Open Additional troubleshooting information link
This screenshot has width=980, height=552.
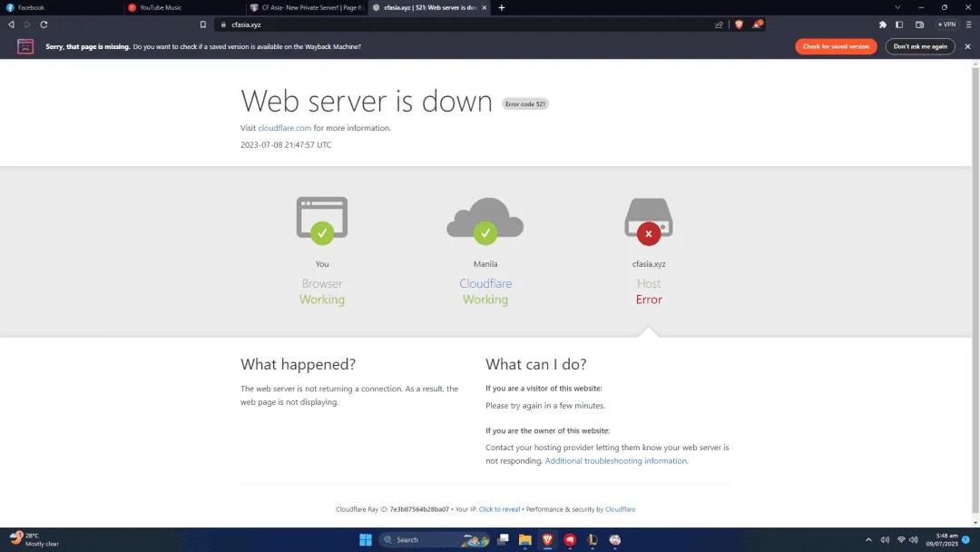pyautogui.click(x=615, y=460)
